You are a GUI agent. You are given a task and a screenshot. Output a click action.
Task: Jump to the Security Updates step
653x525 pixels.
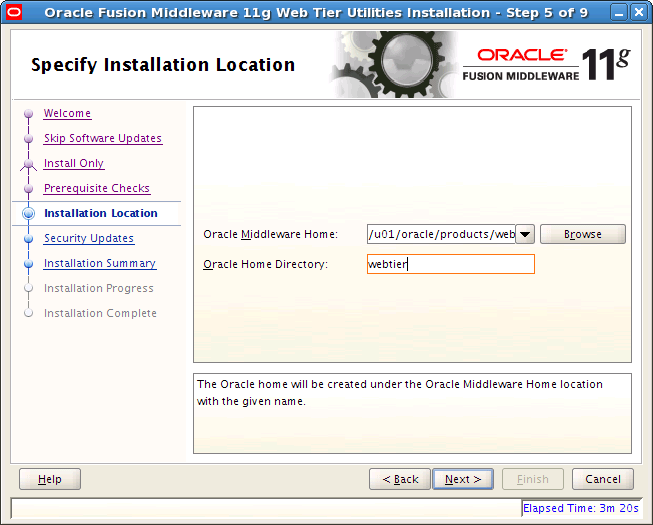point(89,238)
